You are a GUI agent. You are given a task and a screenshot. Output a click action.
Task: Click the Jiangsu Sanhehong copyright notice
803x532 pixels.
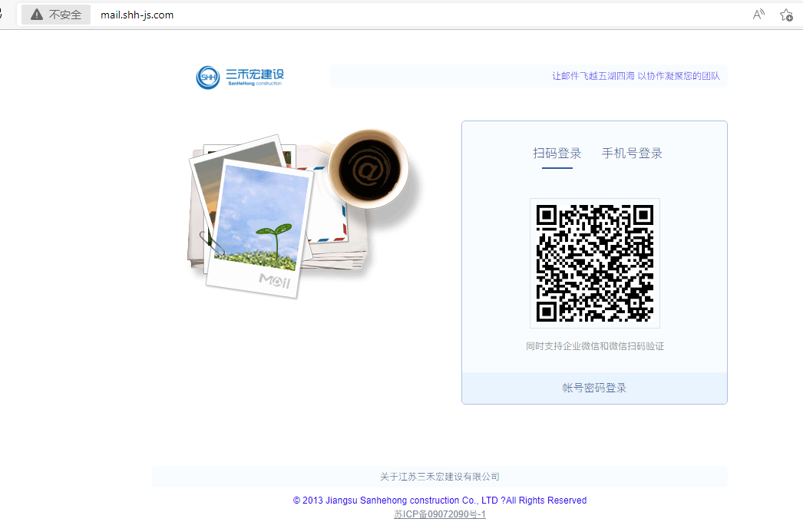[439, 500]
